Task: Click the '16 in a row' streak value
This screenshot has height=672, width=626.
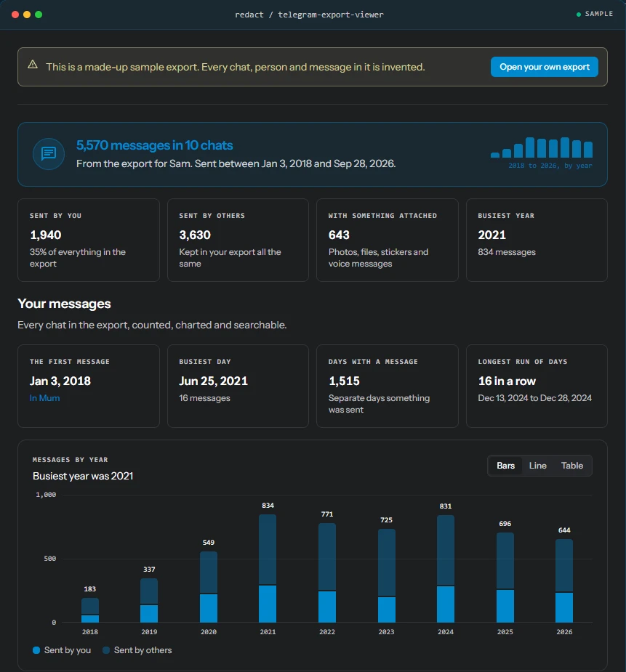Action: click(507, 381)
